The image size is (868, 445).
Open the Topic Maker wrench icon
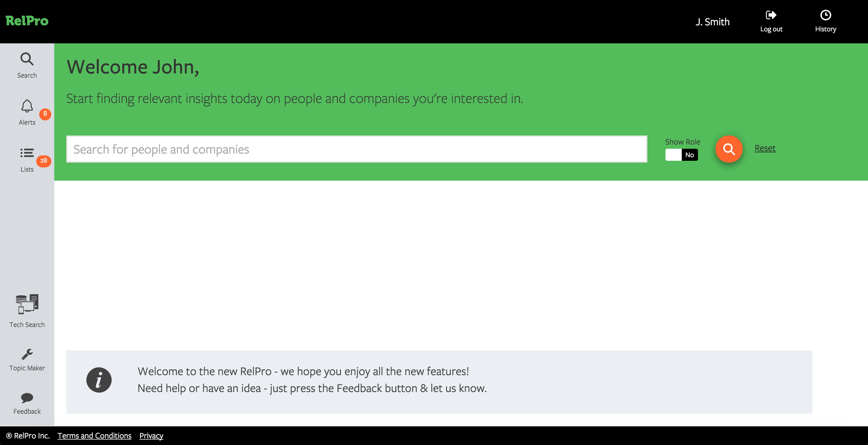tap(27, 354)
